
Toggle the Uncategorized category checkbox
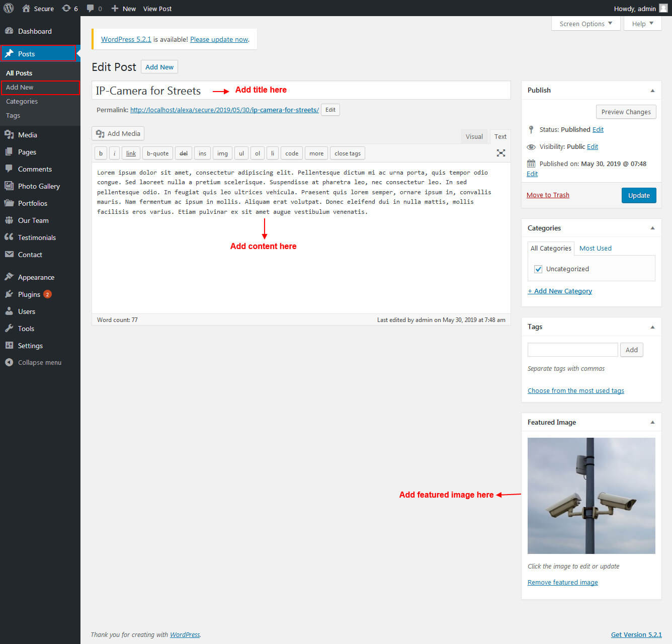click(538, 269)
